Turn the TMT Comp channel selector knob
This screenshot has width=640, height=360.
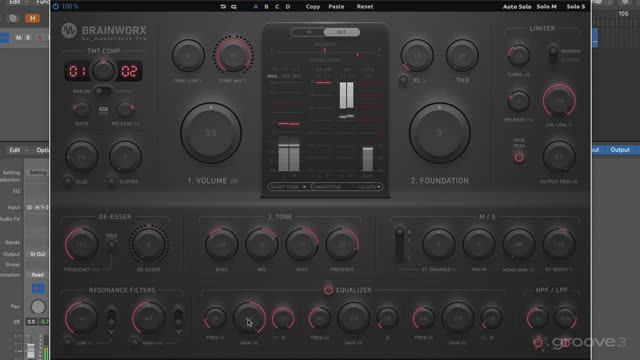[x=103, y=71]
